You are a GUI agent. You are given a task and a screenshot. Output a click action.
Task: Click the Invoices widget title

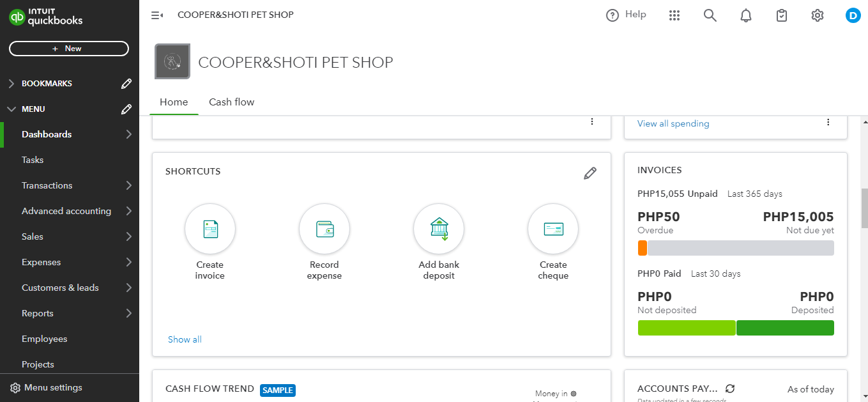coord(660,170)
